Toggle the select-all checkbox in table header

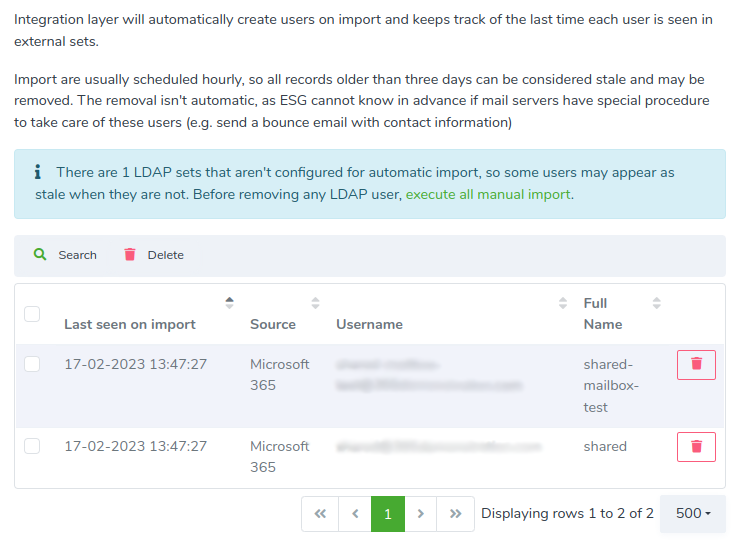[x=32, y=314]
